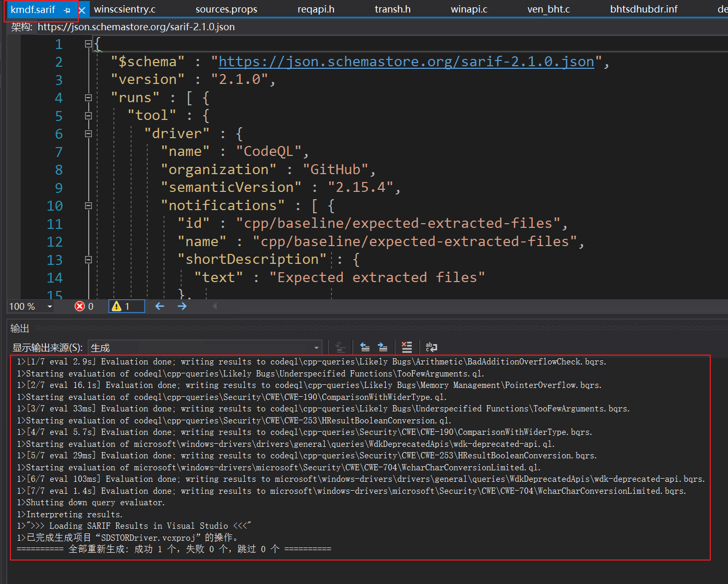Click the [7/7 eval 1.4s] output line

(x=351, y=491)
